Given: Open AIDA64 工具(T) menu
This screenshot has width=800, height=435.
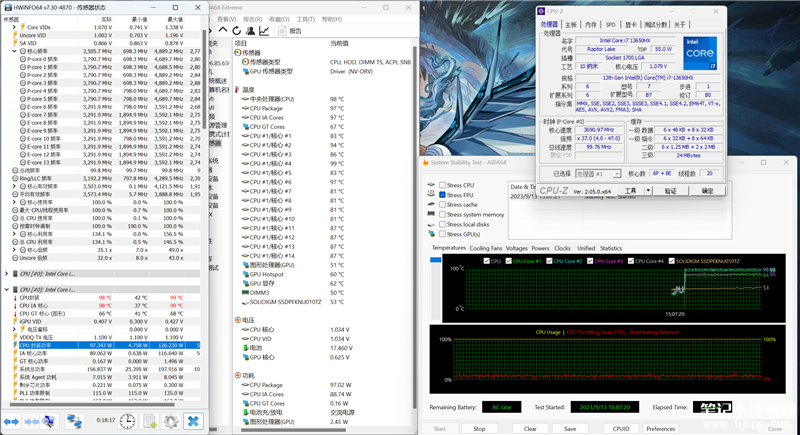Looking at the screenshot, I should coord(306,19).
